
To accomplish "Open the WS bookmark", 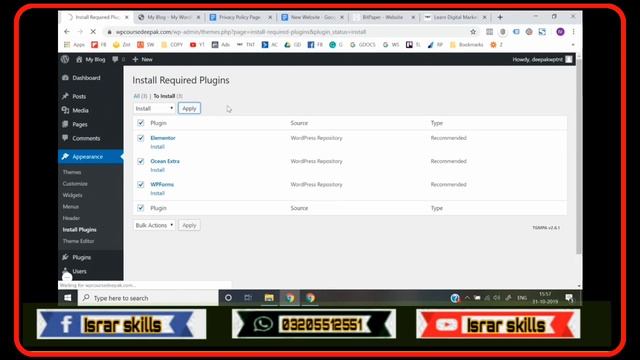I will pos(391,44).
